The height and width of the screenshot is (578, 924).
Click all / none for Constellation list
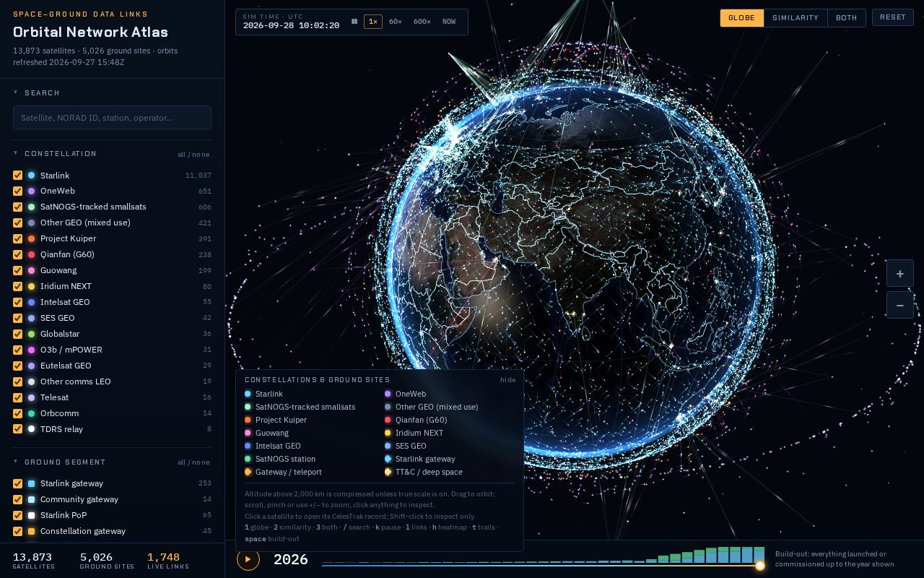(193, 154)
